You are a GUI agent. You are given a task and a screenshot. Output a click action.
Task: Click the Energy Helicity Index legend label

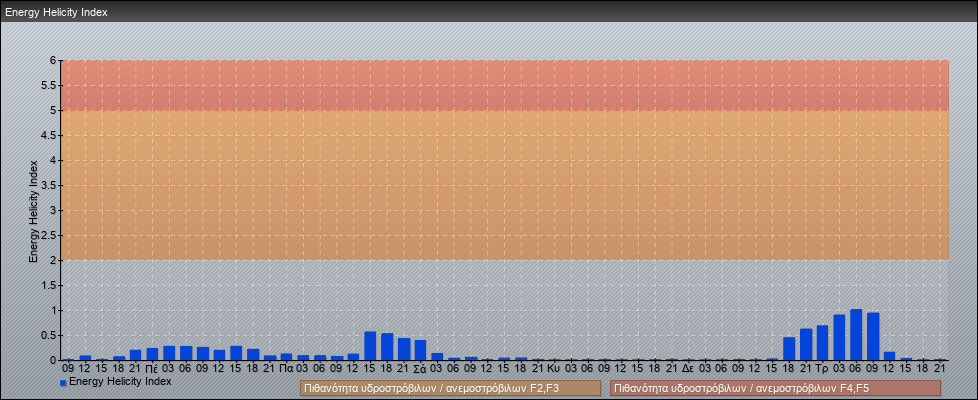(x=120, y=381)
